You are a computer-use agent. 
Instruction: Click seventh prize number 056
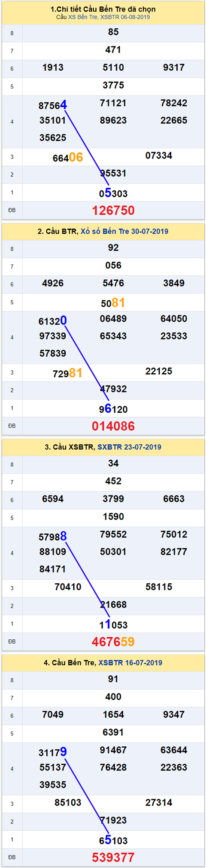(x=113, y=265)
